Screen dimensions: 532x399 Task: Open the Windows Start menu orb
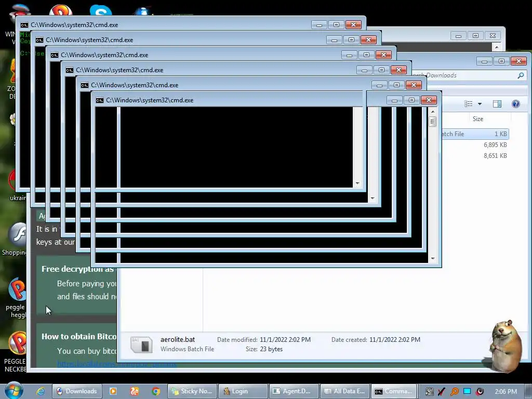point(14,391)
